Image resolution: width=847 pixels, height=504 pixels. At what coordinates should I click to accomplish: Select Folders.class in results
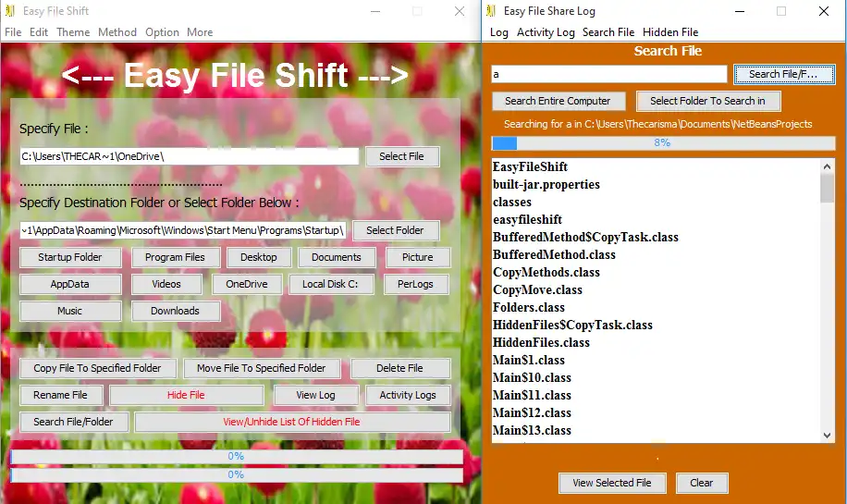coord(529,307)
